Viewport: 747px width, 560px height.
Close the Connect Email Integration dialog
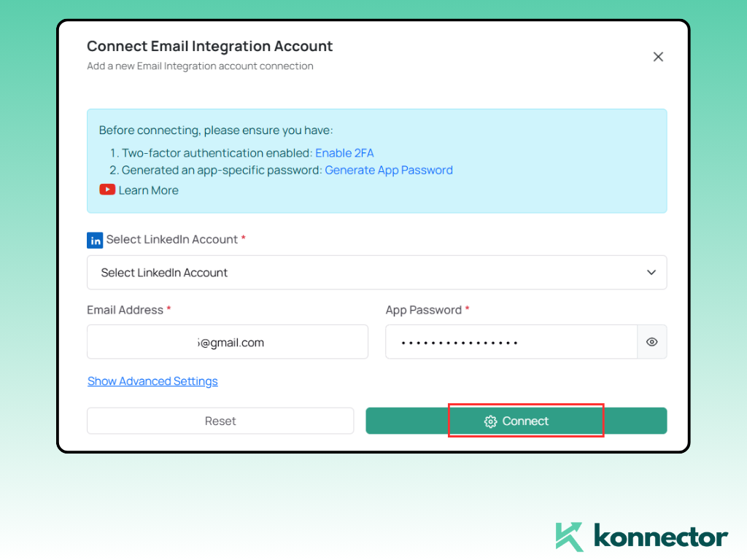tap(658, 57)
